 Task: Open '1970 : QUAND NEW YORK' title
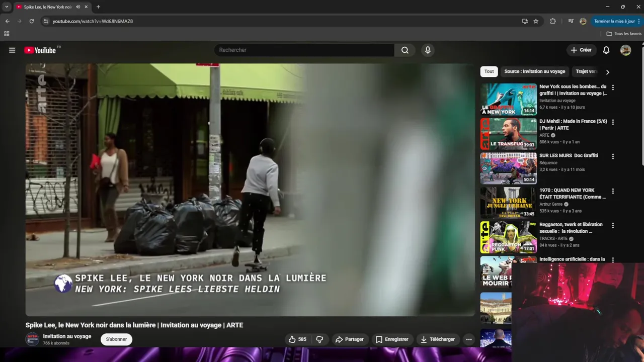tap(573, 194)
